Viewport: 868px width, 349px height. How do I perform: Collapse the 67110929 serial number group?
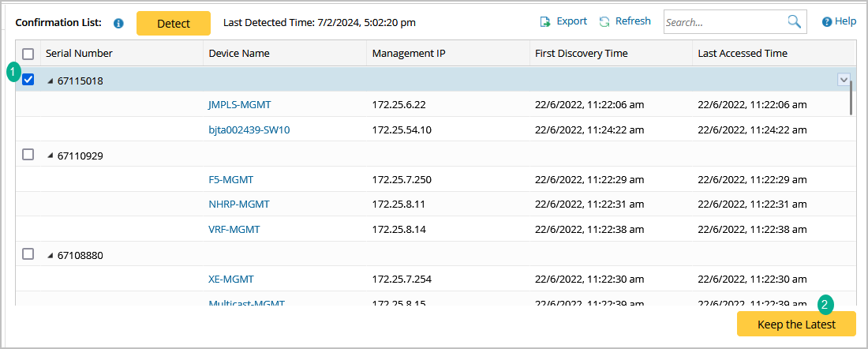51,156
